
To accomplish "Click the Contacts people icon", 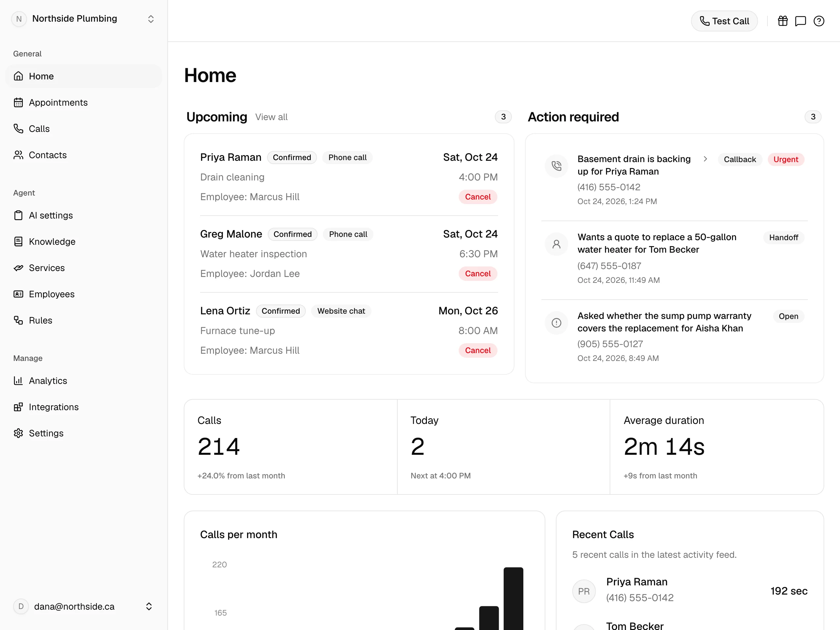I will pos(18,155).
